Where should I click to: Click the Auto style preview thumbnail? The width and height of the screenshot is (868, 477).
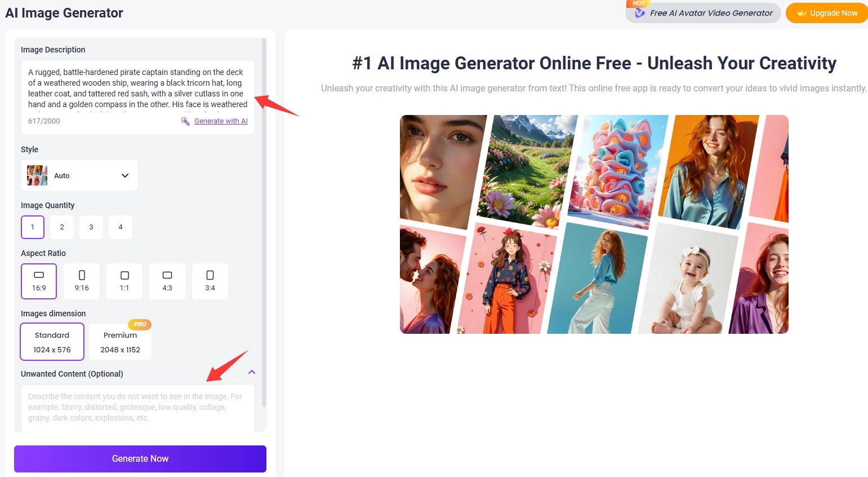36,175
